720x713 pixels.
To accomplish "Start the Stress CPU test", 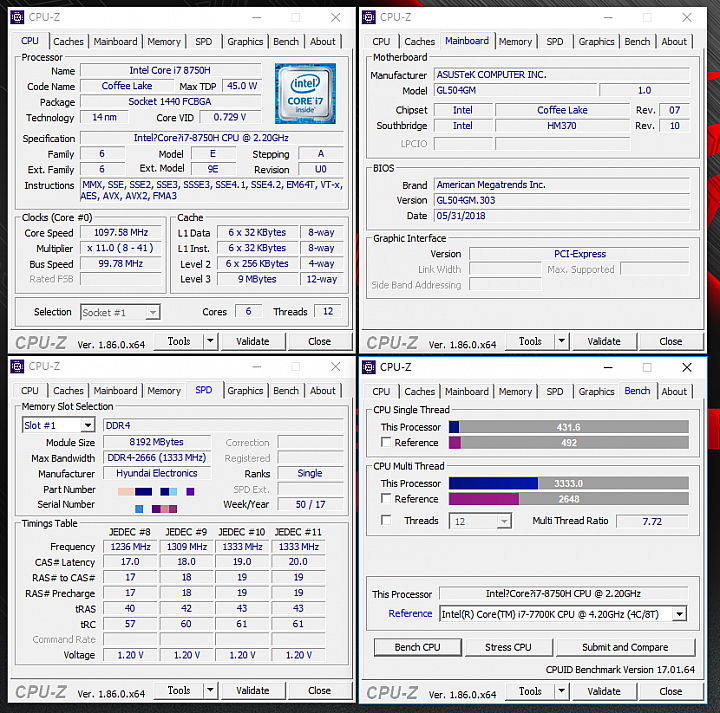I will 508,647.
